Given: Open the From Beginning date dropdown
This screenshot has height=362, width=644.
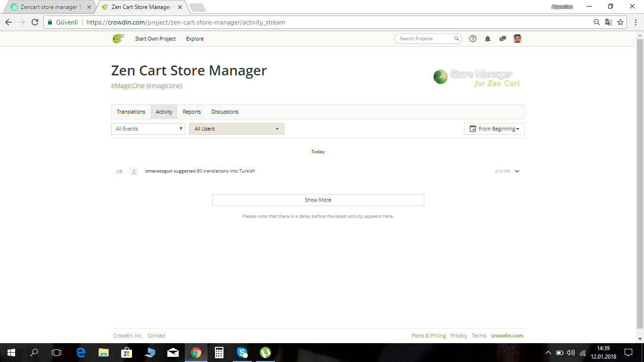Looking at the screenshot, I should point(494,129).
